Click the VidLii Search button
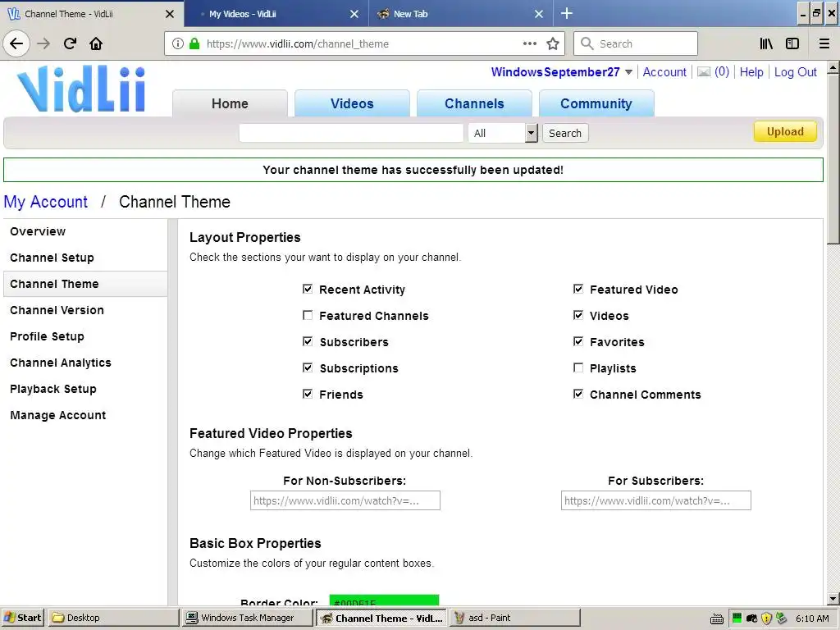 565,133
